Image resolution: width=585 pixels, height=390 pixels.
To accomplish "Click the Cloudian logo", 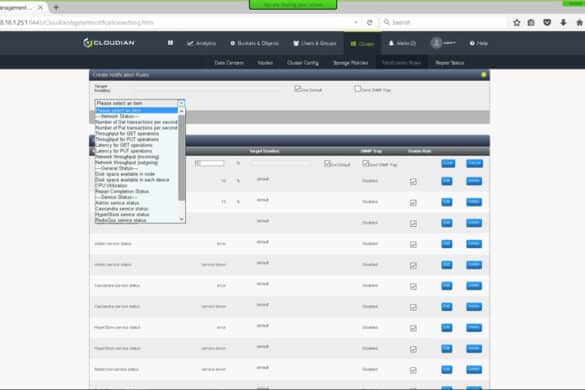I will [x=109, y=43].
